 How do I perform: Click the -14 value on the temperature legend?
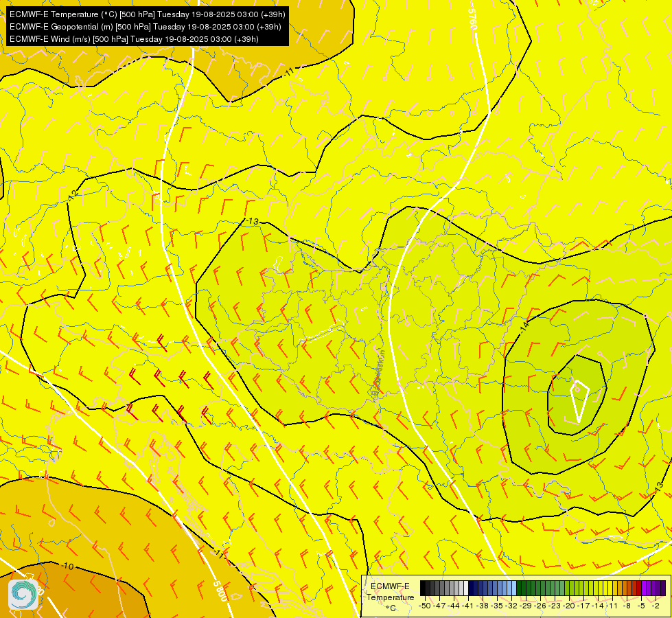pyautogui.click(x=598, y=606)
